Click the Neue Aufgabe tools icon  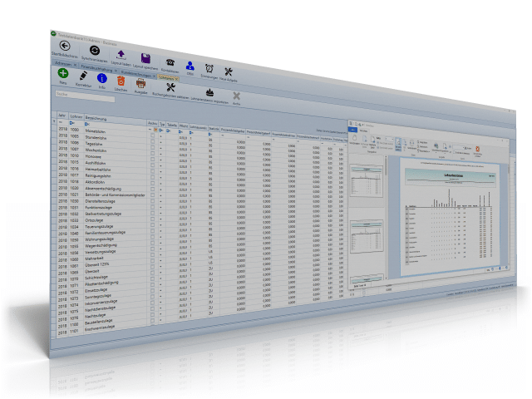tap(229, 71)
